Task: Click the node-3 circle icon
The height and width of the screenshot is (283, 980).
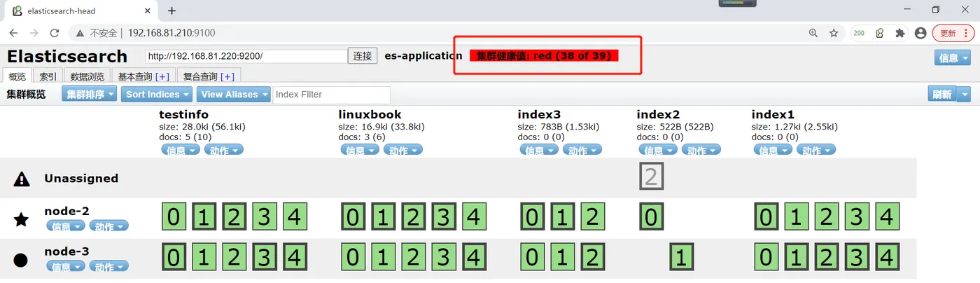Action: point(21,260)
